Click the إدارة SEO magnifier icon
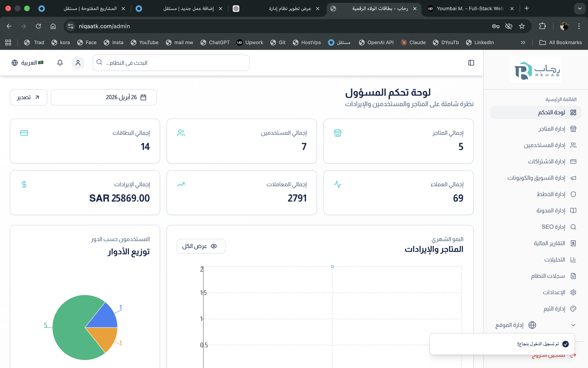The width and height of the screenshot is (588, 368). point(573,227)
